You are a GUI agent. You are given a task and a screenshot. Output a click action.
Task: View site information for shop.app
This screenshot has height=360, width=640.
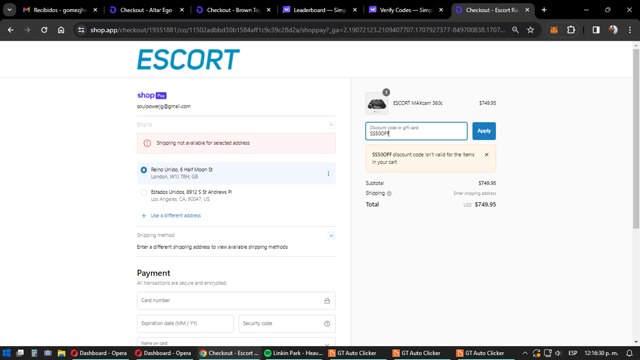coord(81,30)
